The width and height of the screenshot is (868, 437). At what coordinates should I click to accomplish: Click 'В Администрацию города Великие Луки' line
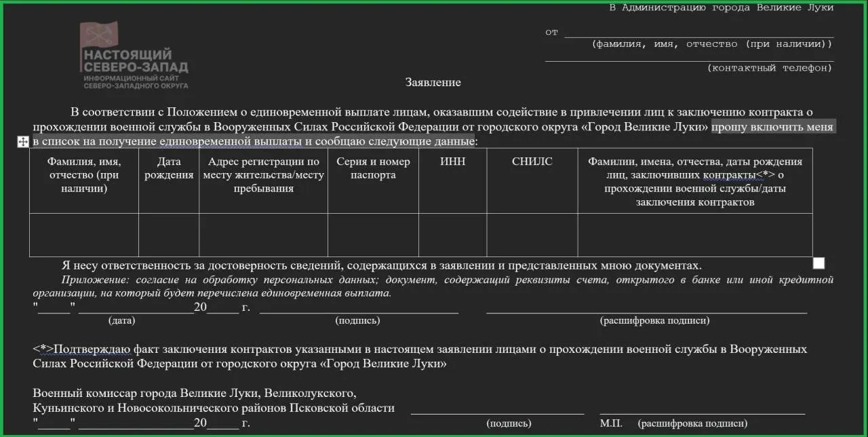[x=721, y=8]
